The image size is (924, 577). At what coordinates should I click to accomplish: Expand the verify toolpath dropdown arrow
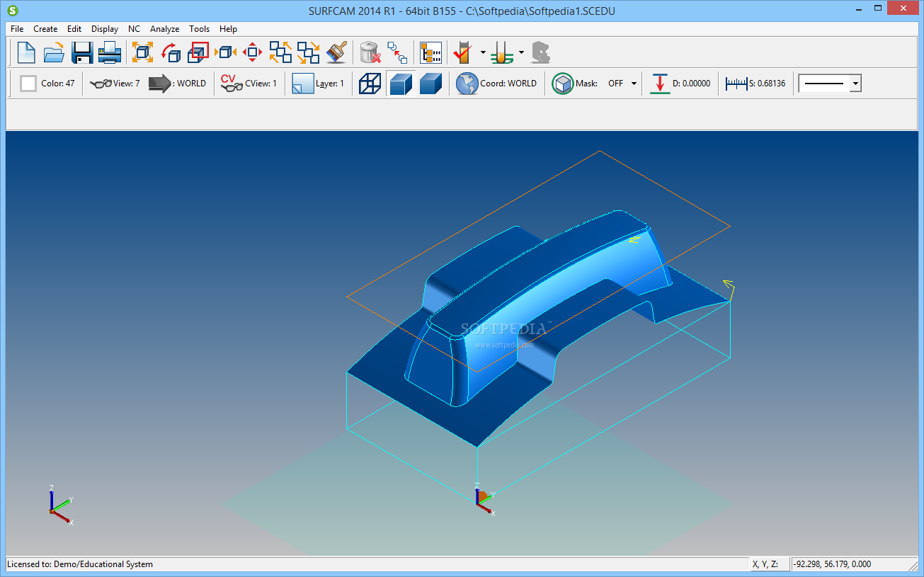(x=483, y=52)
